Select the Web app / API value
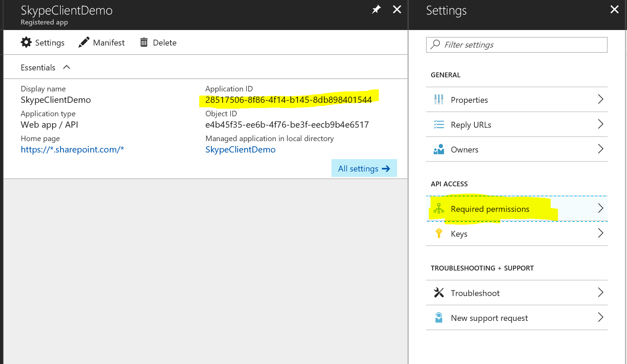Image resolution: width=627 pixels, height=364 pixels. [49, 125]
